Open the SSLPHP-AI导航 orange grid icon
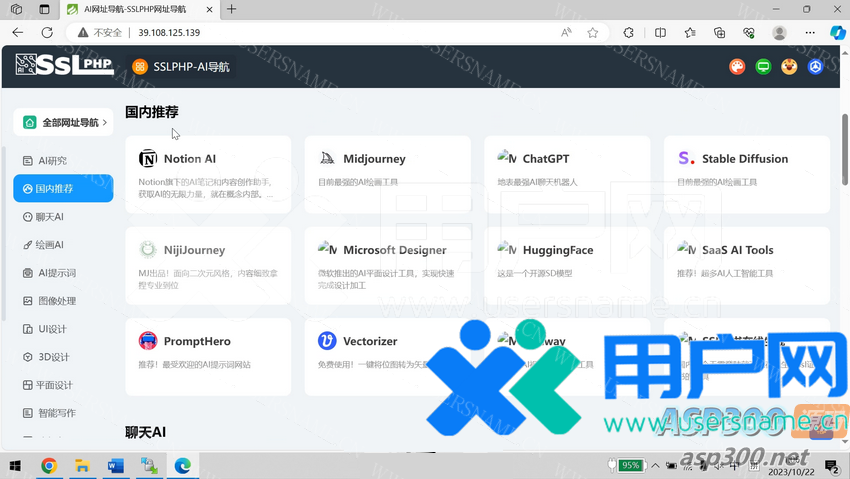This screenshot has height=479, width=850. [x=140, y=67]
